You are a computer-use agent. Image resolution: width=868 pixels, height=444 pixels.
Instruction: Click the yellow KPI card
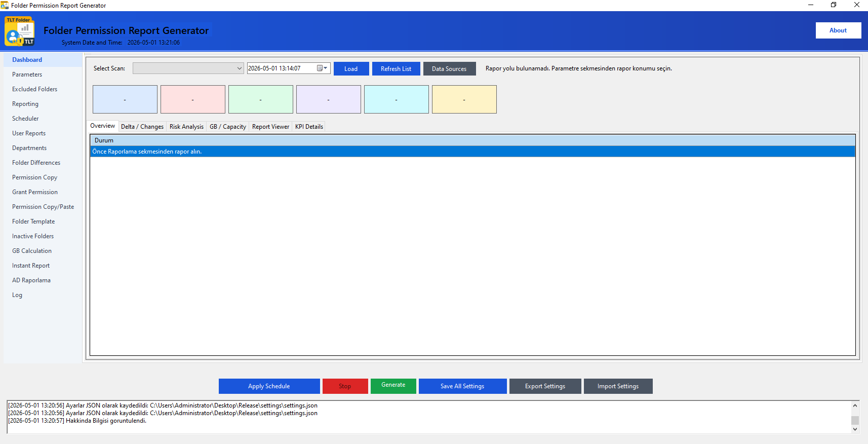464,99
